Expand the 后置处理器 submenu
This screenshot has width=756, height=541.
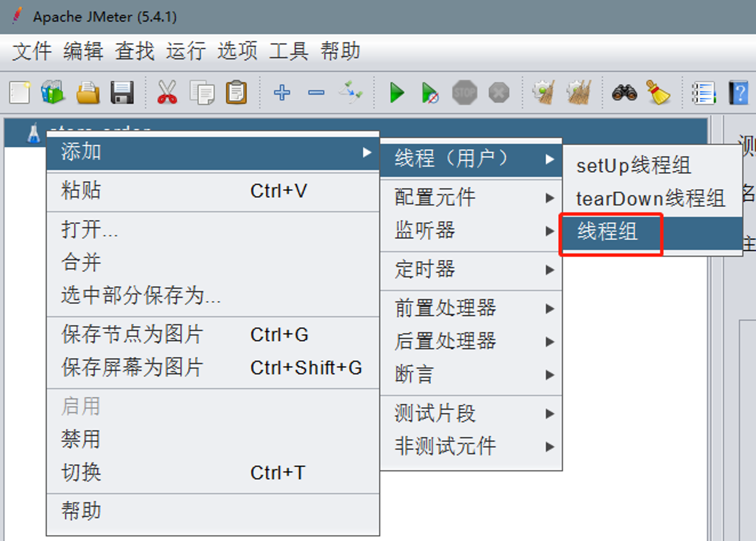(x=471, y=341)
